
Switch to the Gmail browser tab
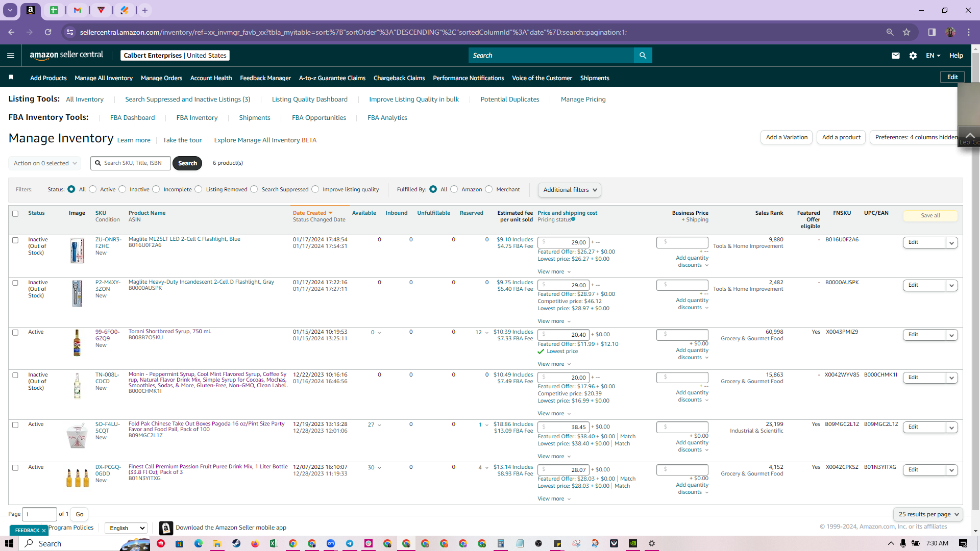click(78, 10)
